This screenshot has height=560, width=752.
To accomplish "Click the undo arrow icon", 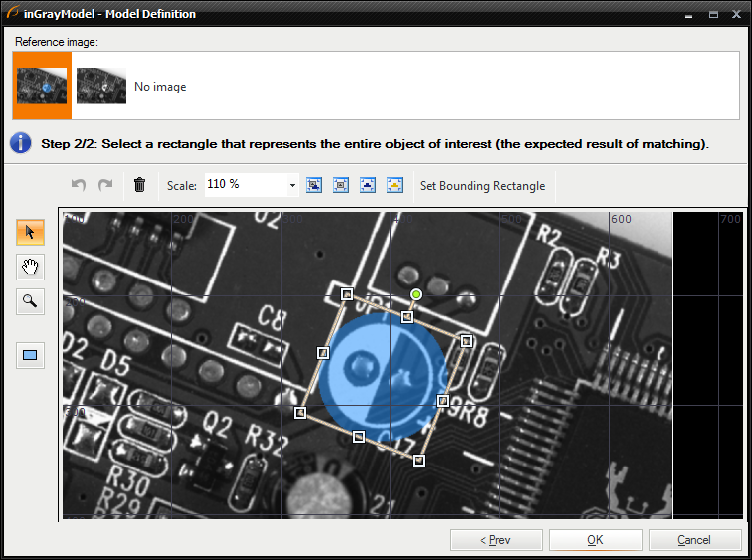I will [80, 185].
